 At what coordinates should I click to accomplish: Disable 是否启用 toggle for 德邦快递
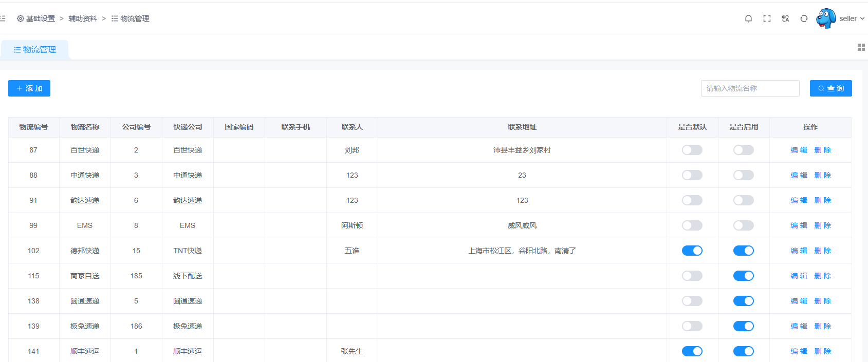[743, 251]
